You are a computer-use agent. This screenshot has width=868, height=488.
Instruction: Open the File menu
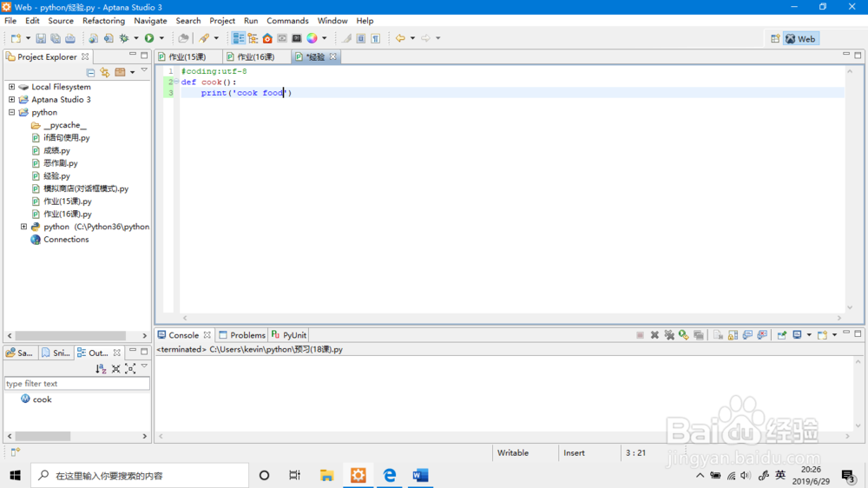tap(10, 21)
